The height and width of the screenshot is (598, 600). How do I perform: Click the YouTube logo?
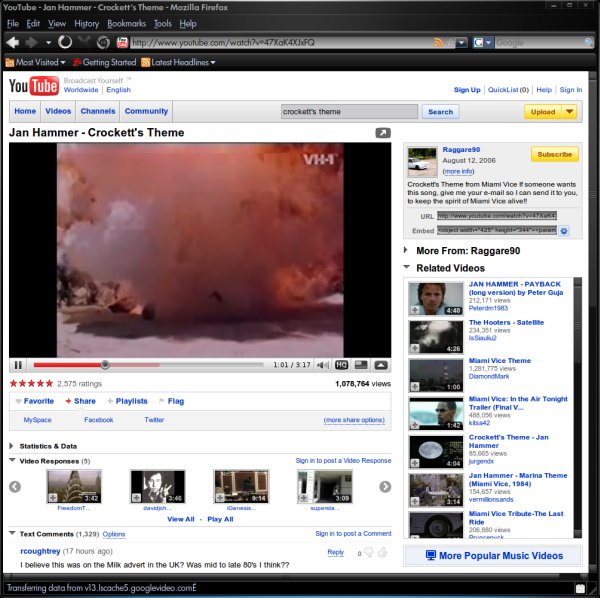34,85
